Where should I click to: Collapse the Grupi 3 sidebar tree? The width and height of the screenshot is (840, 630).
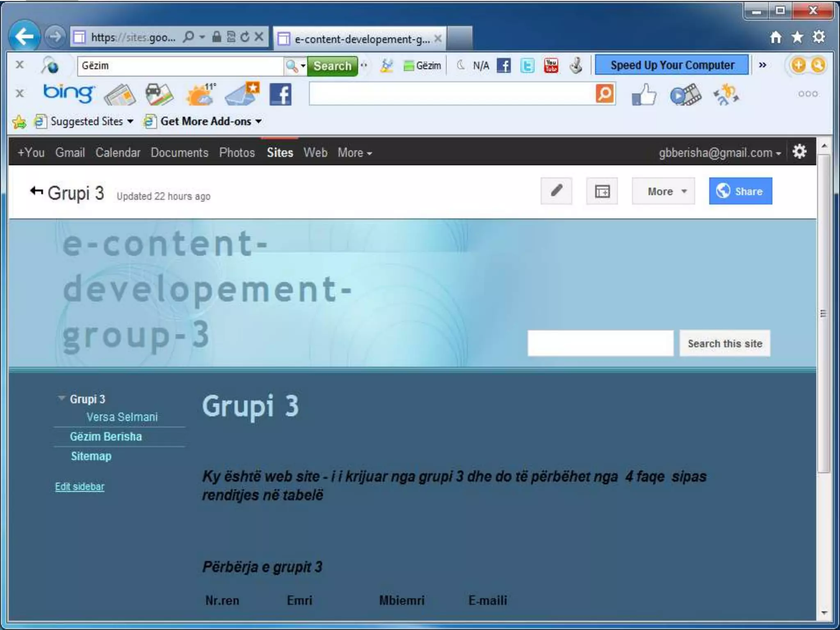click(62, 398)
